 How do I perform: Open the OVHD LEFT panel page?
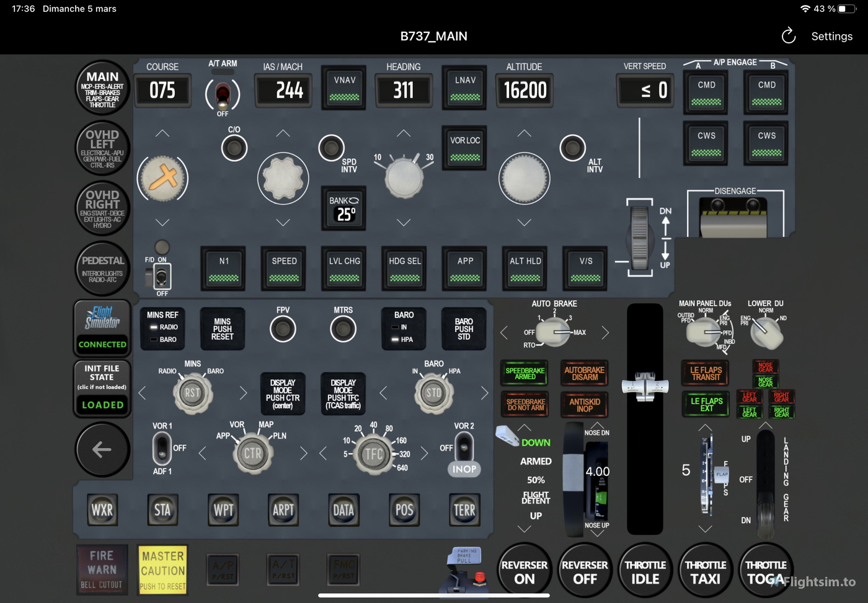coord(102,149)
